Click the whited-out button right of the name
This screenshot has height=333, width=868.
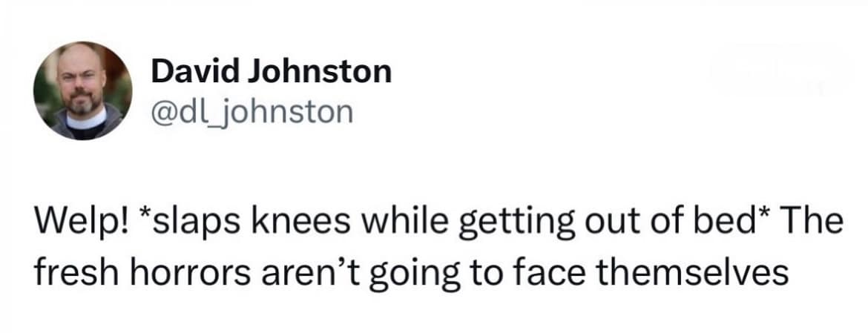(x=778, y=72)
